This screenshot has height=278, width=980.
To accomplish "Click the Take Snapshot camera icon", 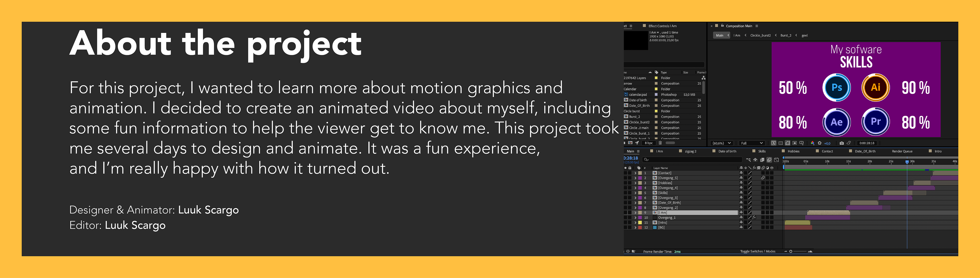I will click(x=841, y=143).
